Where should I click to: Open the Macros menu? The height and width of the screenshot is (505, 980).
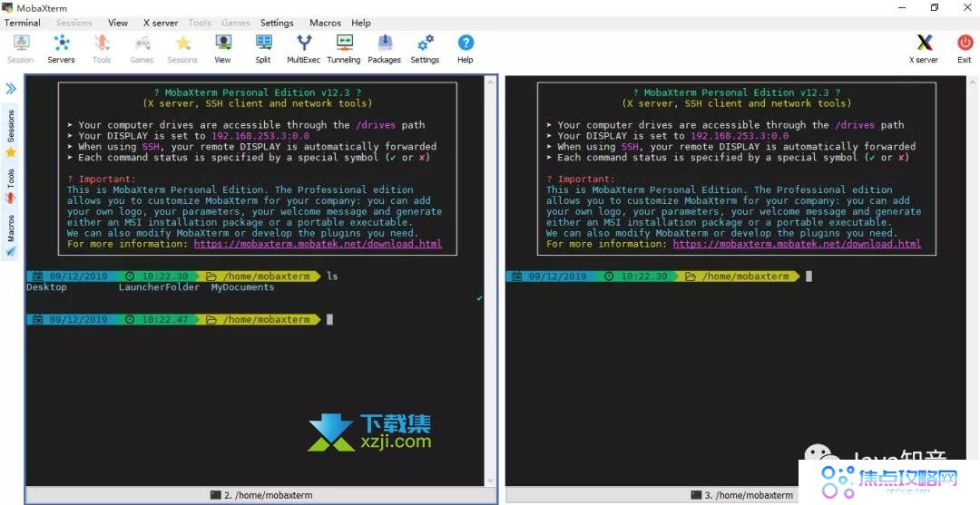(x=325, y=23)
